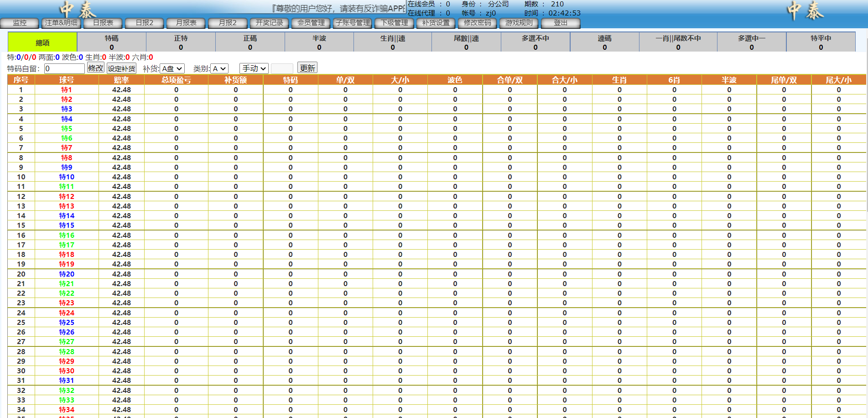Open the 手动 refresh mode dropdown
The width and height of the screenshot is (868, 418).
tap(254, 68)
